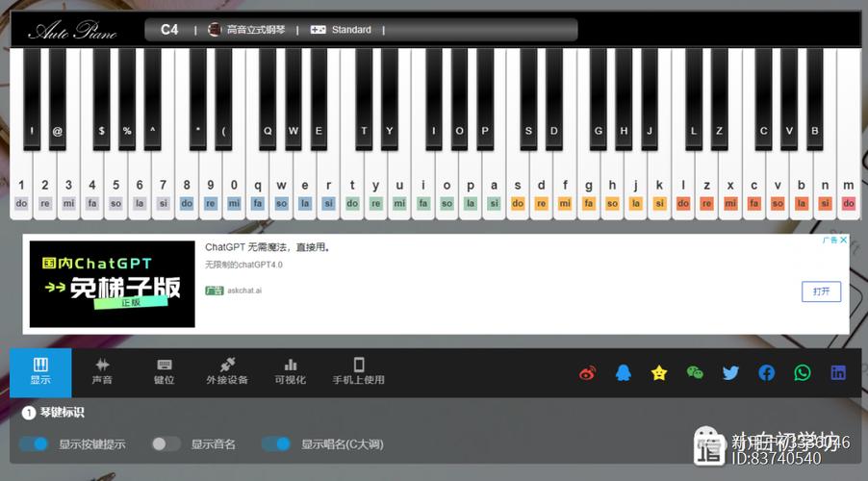The width and height of the screenshot is (868, 481).
Task: Open the 可视化 tab
Action: [290, 372]
